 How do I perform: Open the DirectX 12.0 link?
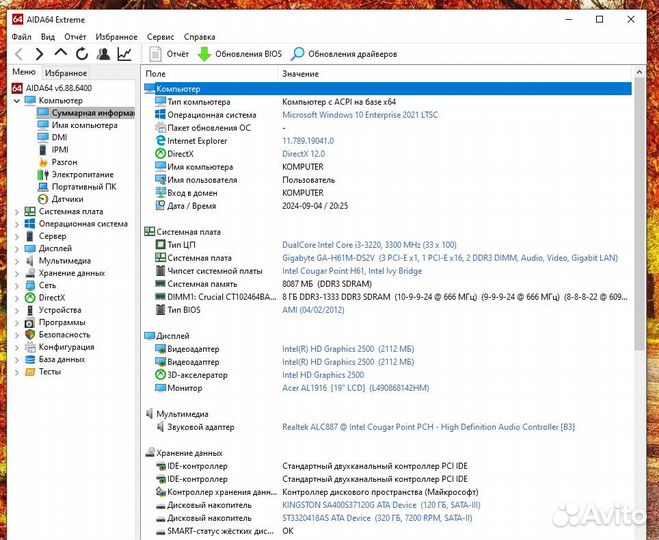[x=303, y=154]
